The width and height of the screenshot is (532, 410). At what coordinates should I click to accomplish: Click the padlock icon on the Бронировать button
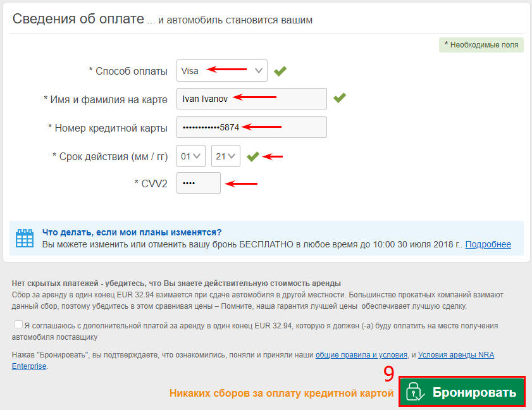tap(414, 392)
